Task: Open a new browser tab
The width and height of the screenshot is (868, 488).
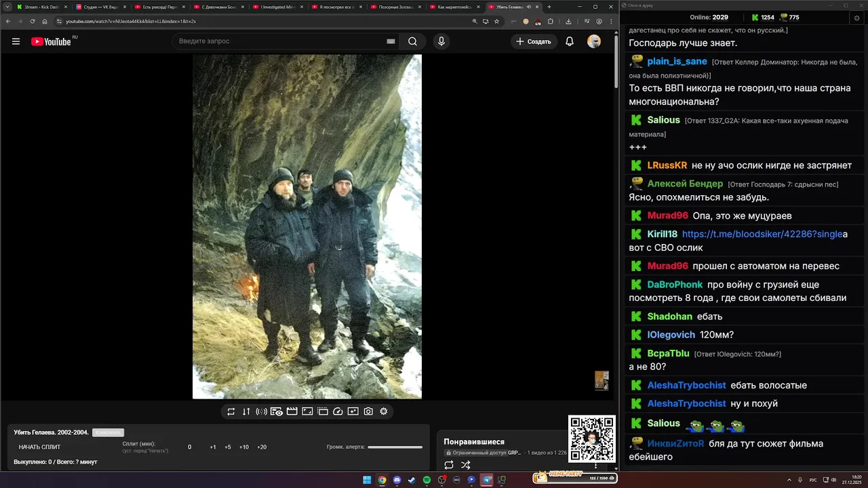Action: tap(549, 7)
